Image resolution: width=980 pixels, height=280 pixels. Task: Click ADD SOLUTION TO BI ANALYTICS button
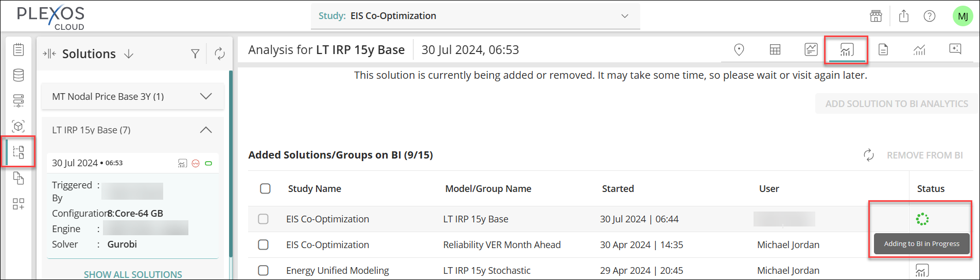point(897,103)
